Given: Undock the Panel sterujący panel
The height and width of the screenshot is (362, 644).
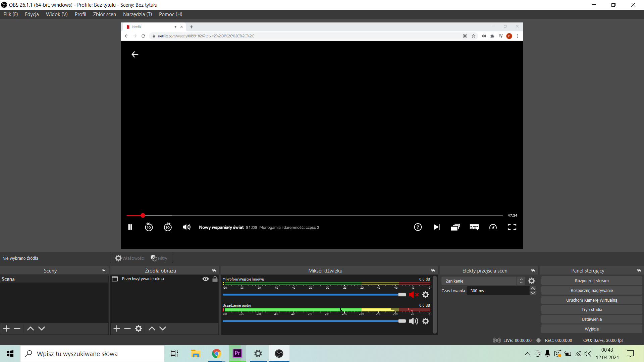Looking at the screenshot, I should (639, 270).
